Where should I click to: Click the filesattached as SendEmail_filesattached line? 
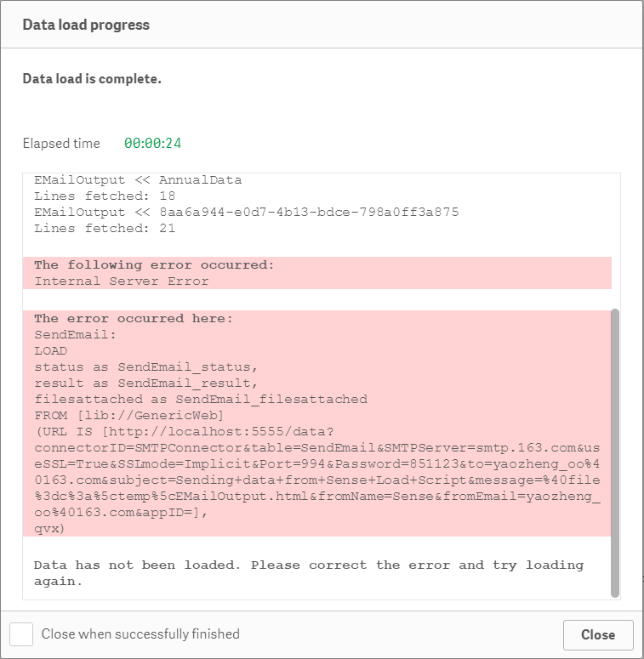pos(200,400)
